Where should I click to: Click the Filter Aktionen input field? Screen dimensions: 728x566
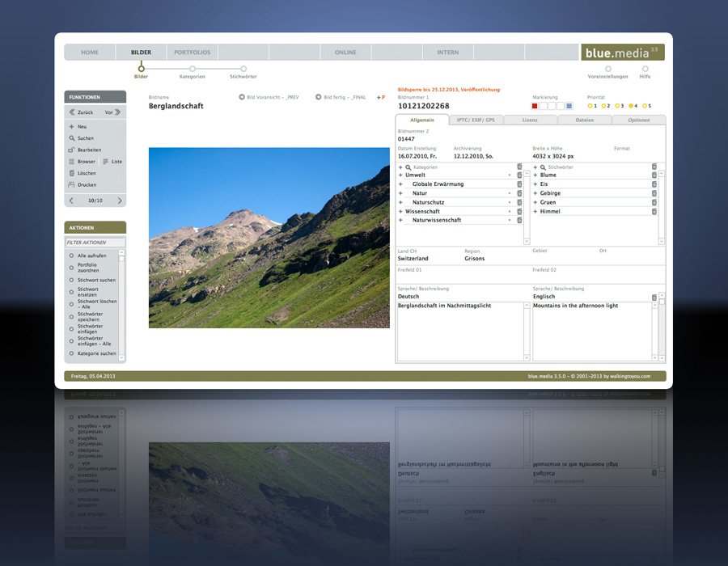coord(95,243)
